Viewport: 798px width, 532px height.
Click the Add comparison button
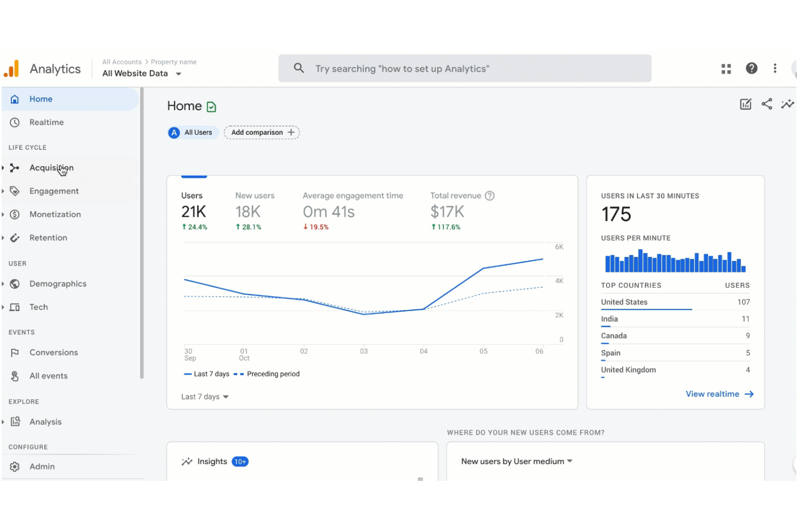(x=262, y=133)
